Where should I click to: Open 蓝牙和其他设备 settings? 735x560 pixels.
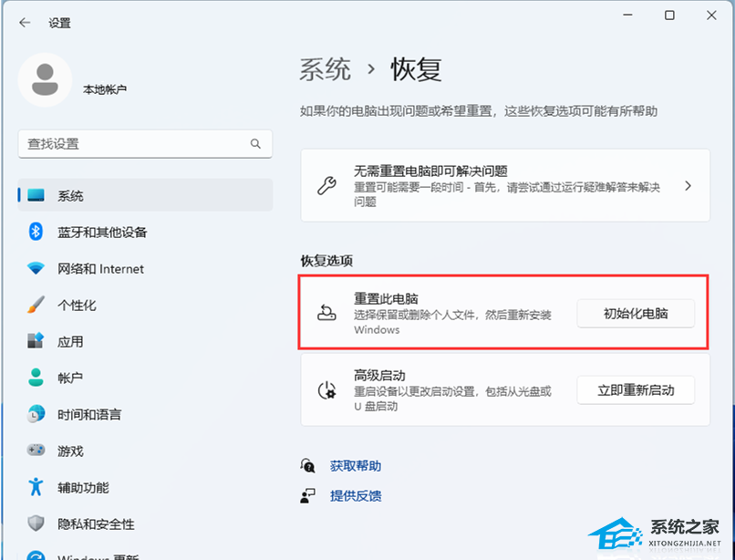point(145,232)
